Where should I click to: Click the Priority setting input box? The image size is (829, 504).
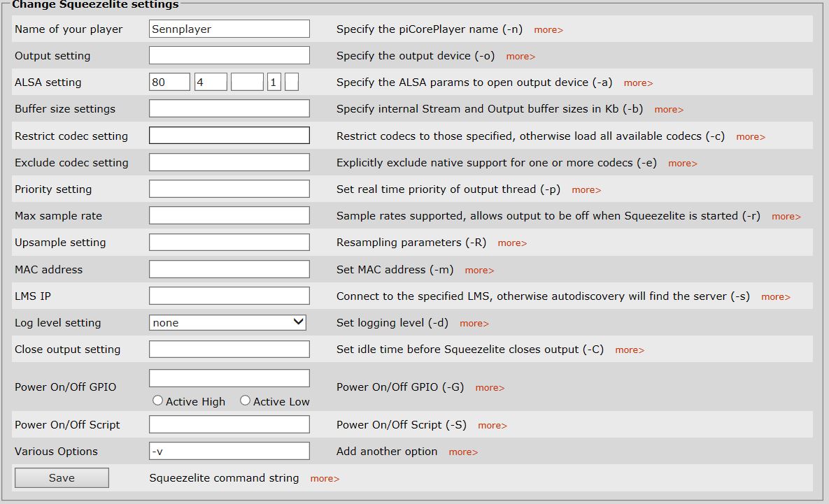[x=229, y=189]
